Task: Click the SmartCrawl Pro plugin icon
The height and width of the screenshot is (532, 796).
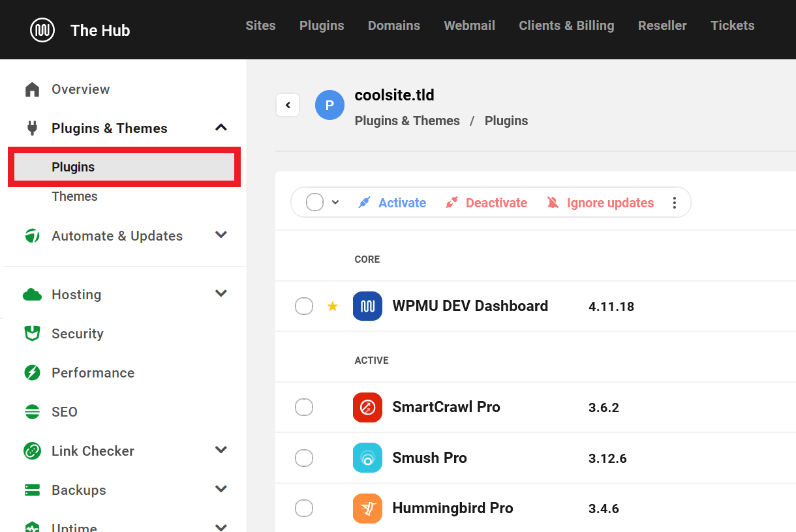Action: [x=367, y=407]
